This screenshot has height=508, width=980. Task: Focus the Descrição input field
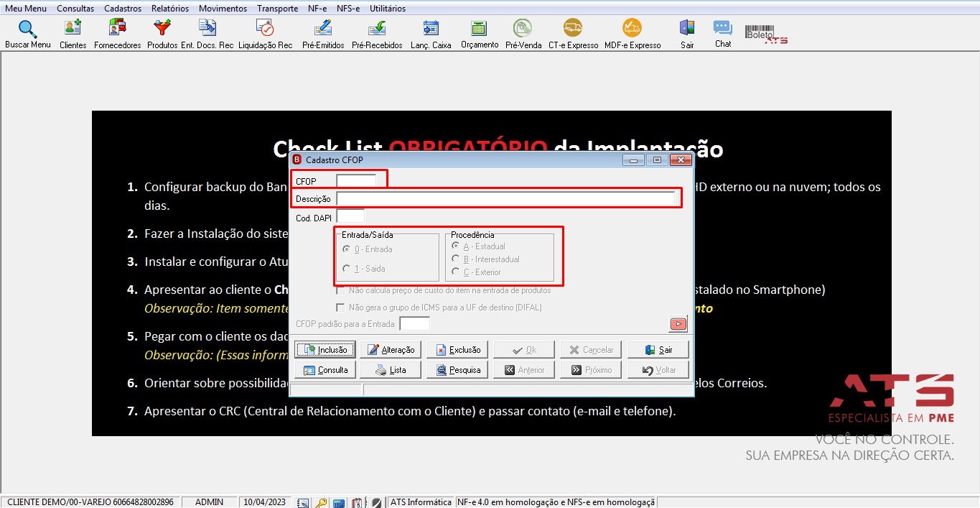tap(505, 198)
